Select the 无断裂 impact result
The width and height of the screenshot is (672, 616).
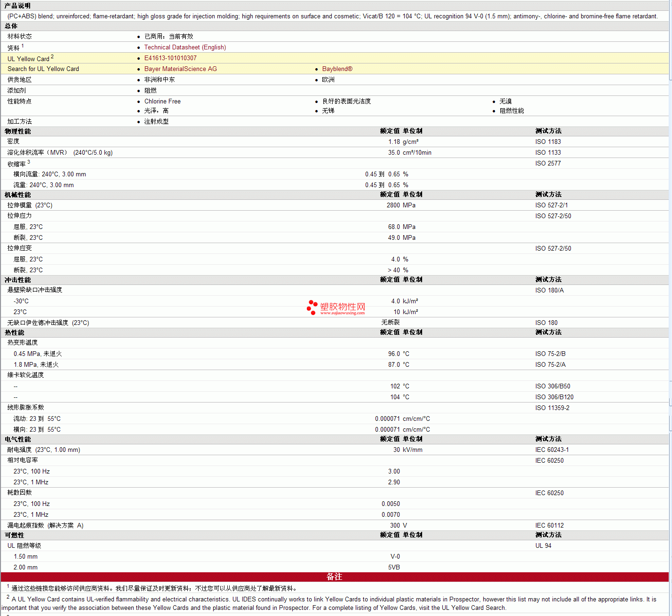tap(391, 323)
